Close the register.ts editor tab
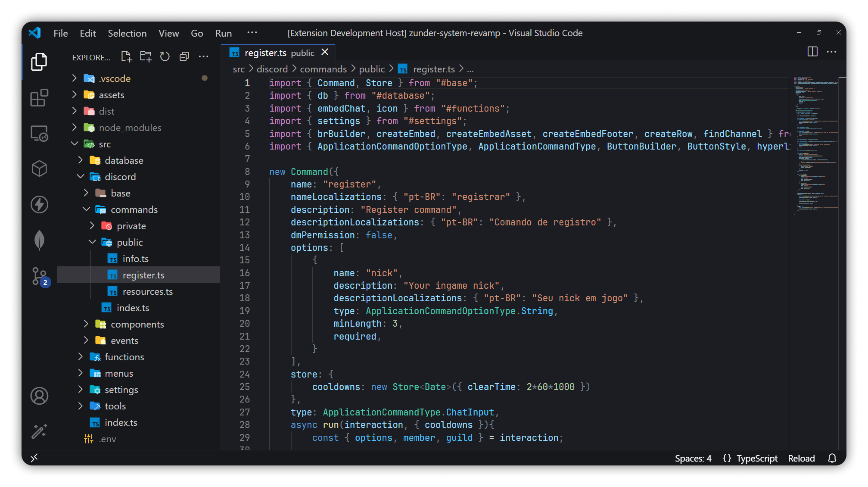The height and width of the screenshot is (487, 868). coord(325,52)
